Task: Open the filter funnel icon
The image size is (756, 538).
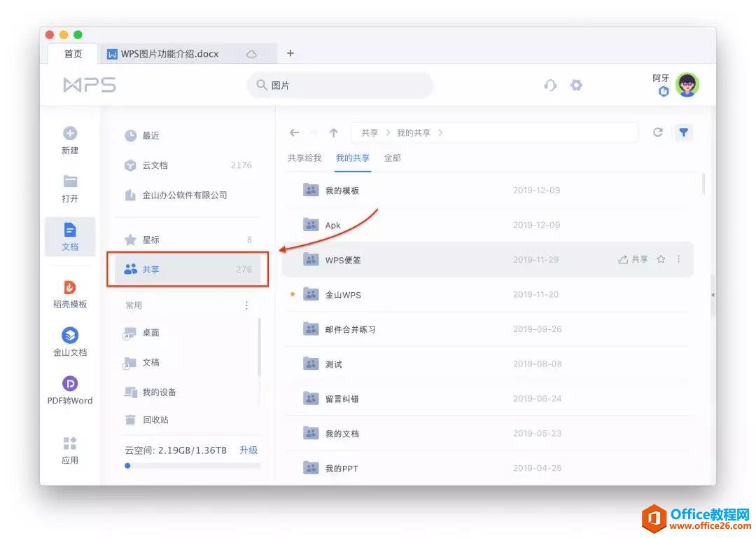Action: [683, 132]
